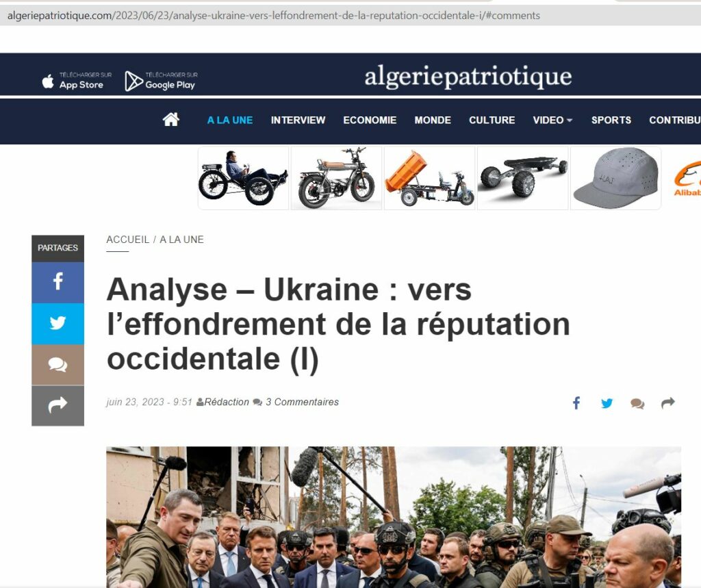Click the gray share arrow in sidebar
Image resolution: width=701 pixels, height=588 pixels.
58,405
